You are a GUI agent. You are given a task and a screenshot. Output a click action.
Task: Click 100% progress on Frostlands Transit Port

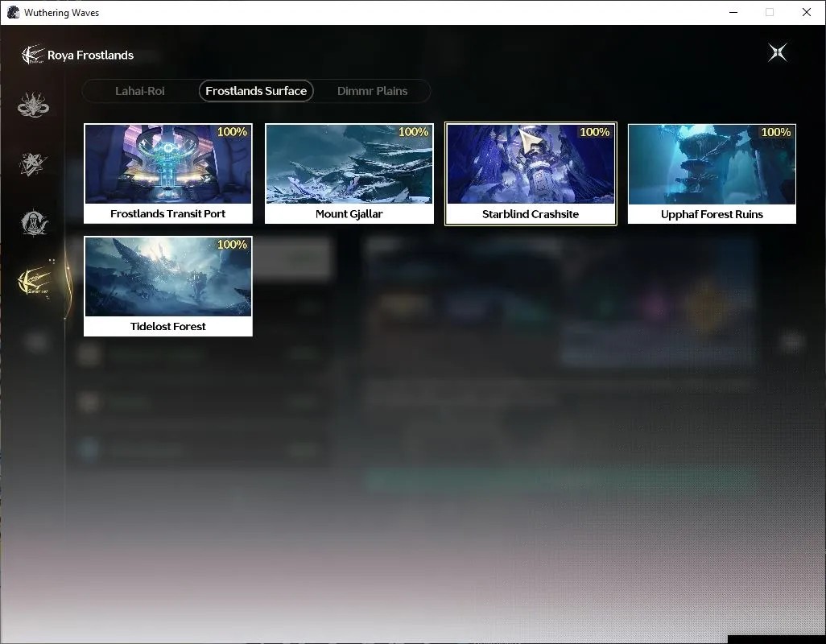[x=233, y=132]
